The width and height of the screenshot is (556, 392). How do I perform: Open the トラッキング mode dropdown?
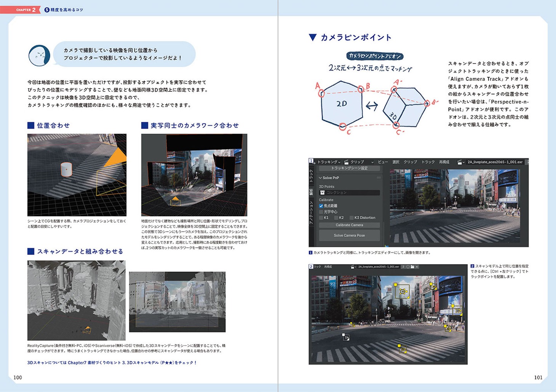tap(329, 162)
